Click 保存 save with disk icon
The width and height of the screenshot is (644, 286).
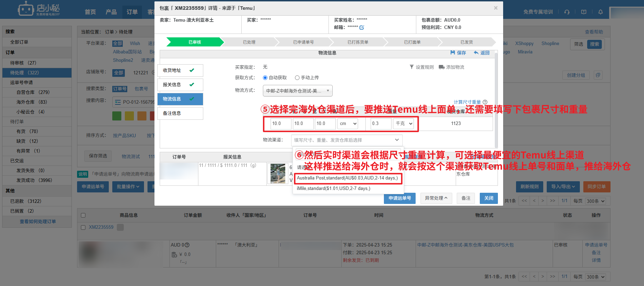(x=458, y=53)
